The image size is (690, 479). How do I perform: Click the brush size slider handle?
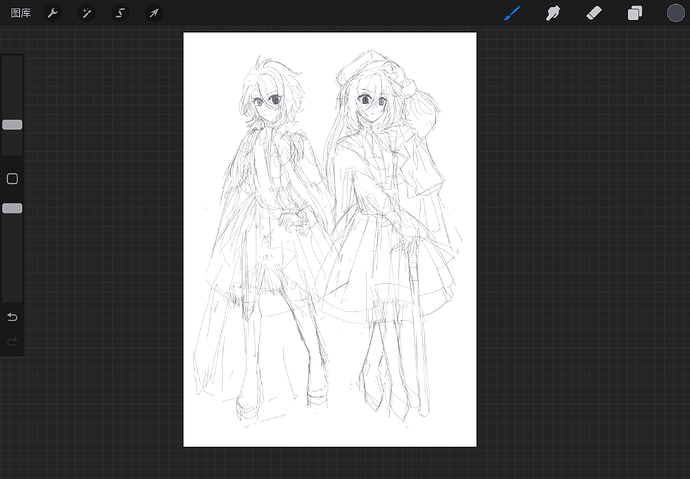[12, 125]
